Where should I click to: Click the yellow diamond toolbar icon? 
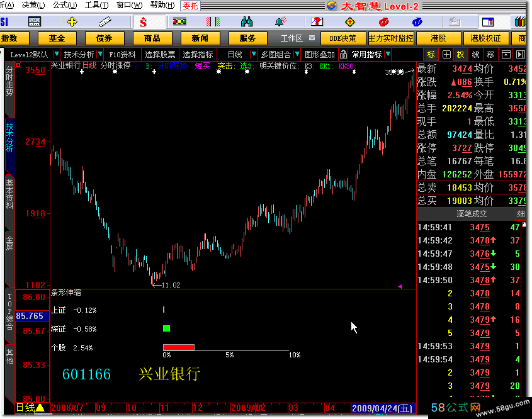(x=350, y=22)
